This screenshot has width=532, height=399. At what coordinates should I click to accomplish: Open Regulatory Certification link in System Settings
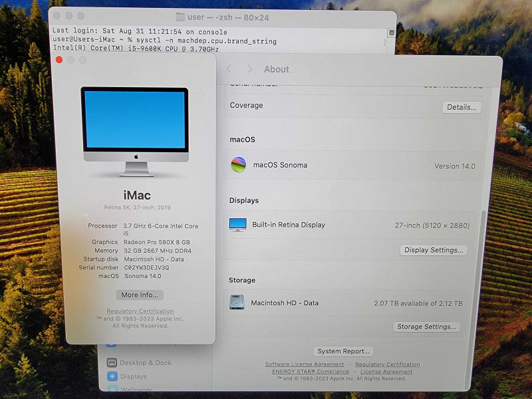point(388,364)
